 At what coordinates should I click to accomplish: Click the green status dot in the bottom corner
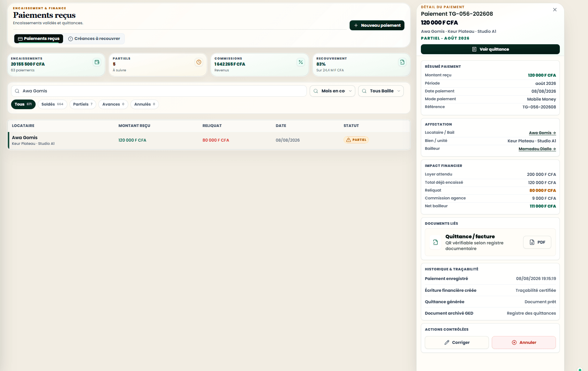point(580,369)
